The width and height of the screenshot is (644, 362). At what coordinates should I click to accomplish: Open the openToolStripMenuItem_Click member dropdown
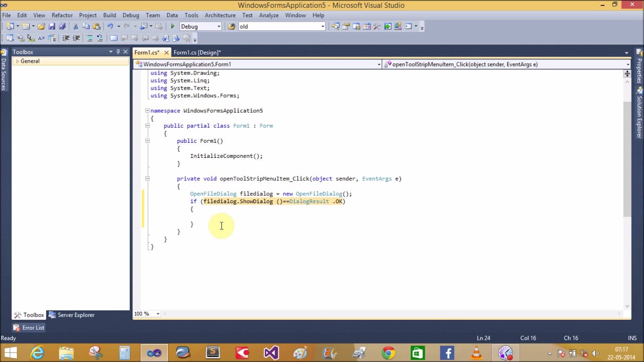pyautogui.click(x=627, y=64)
